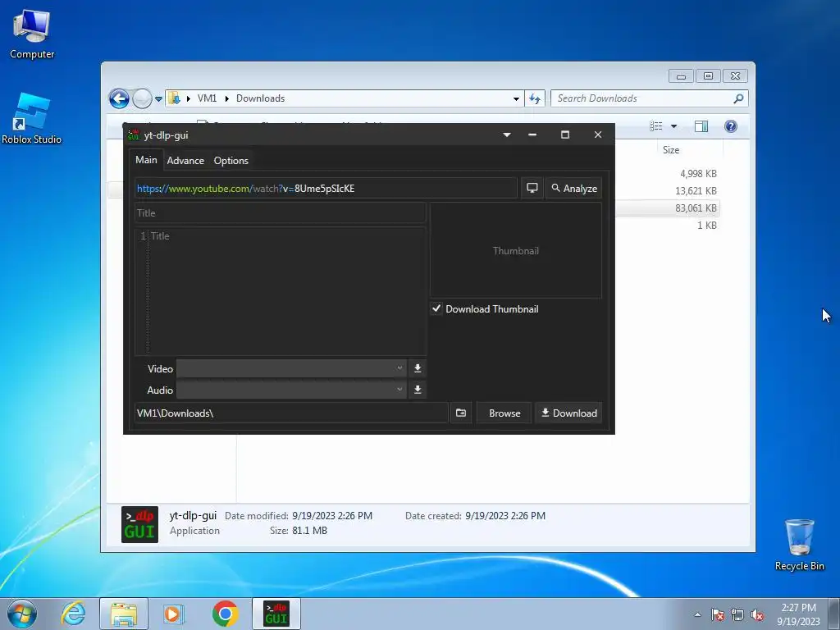840x630 pixels.
Task: Click the Title text field
Action: (x=281, y=212)
